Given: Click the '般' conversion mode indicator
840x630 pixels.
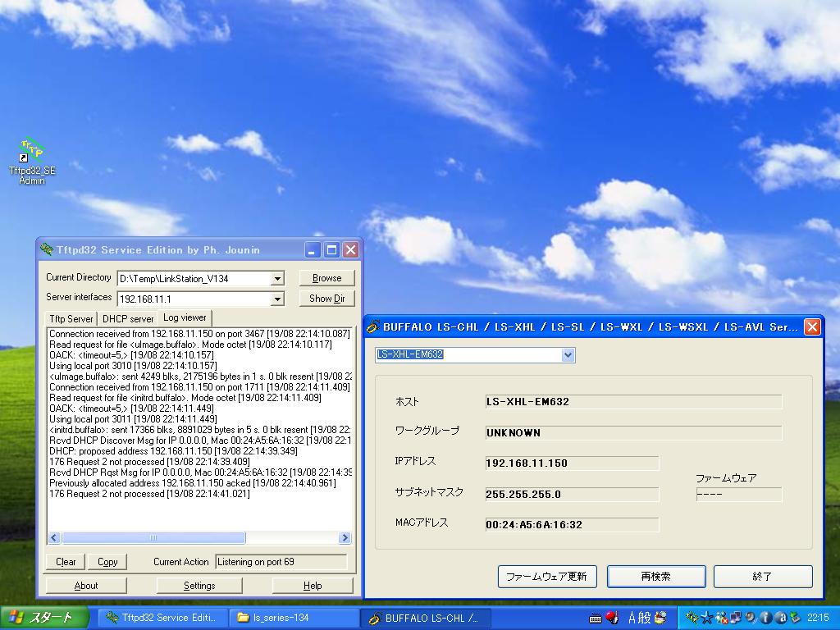Looking at the screenshot, I should tap(644, 618).
